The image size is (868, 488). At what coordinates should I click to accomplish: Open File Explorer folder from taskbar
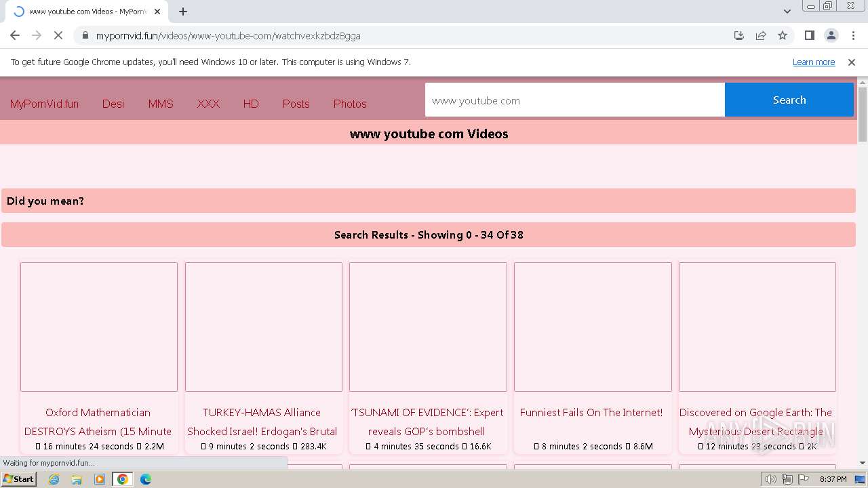pyautogui.click(x=77, y=479)
